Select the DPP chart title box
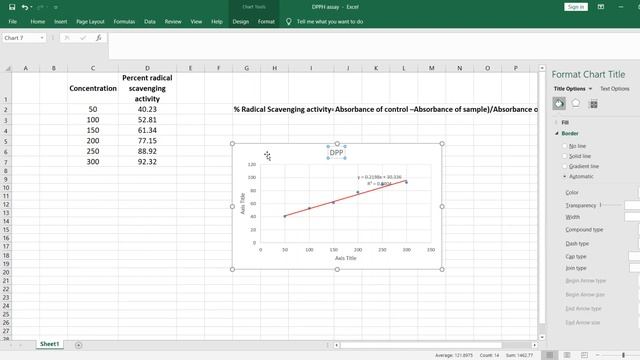The image size is (640, 360). click(x=336, y=153)
